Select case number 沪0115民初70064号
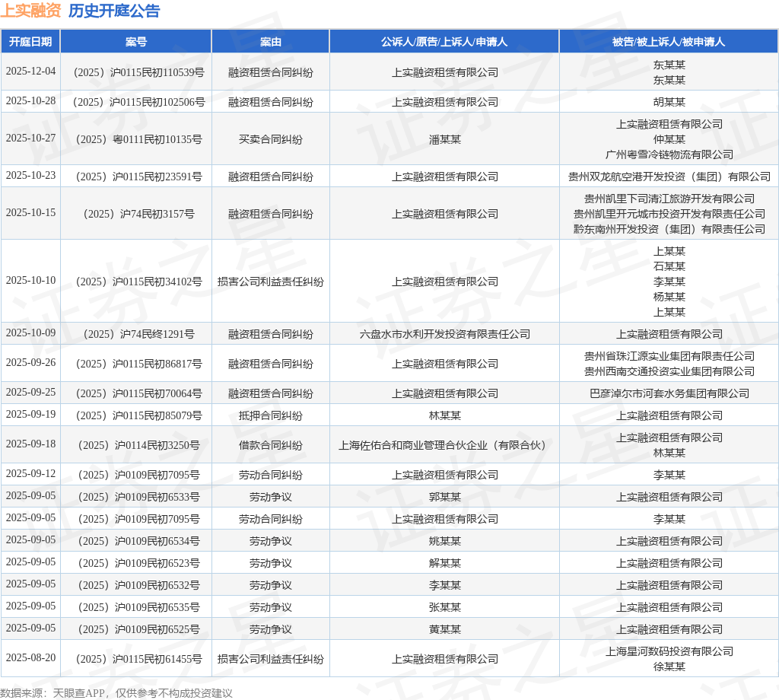This screenshot has width=779, height=700. (x=138, y=394)
